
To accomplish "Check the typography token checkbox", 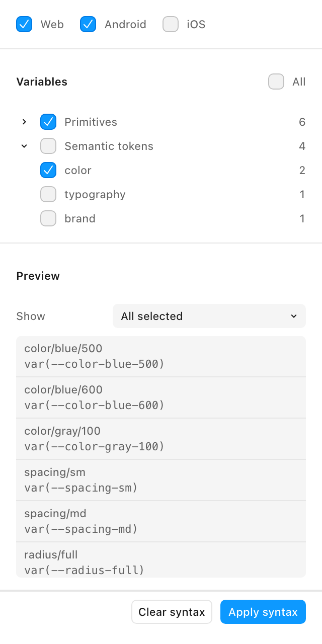I will 48,194.
